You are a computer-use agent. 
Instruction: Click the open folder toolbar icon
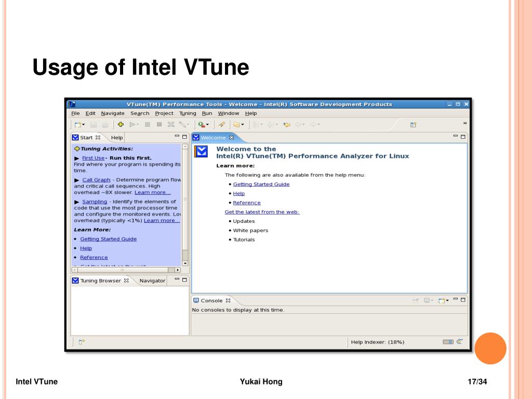point(236,125)
